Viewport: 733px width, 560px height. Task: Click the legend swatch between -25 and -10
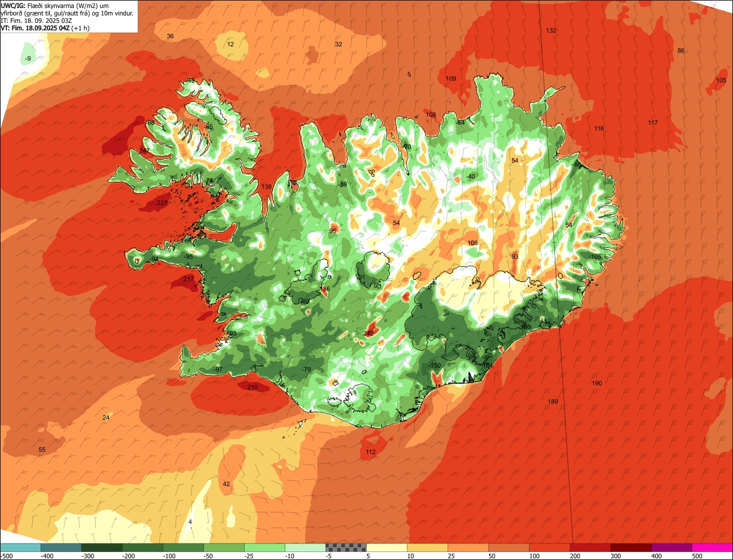coord(265,547)
